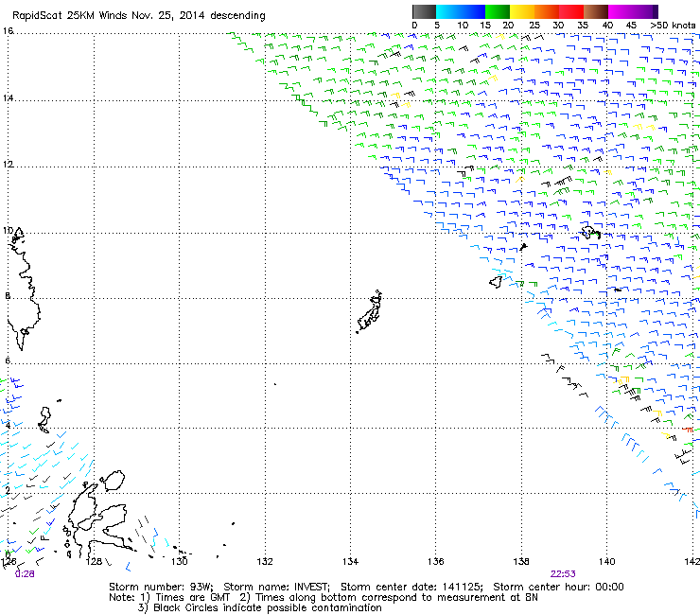The image size is (700, 615).
Task: Click the orange 25-30 knots legend segment
Action: click(x=547, y=11)
